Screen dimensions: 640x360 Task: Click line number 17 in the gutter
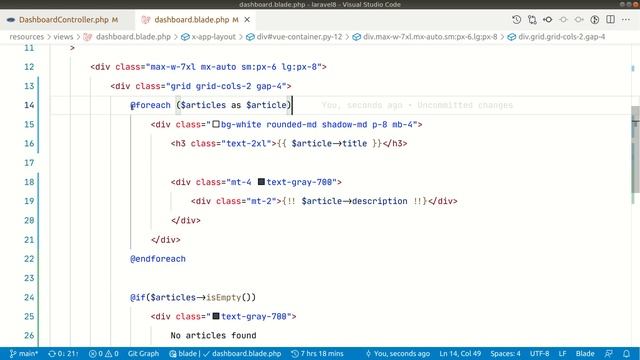(x=29, y=162)
